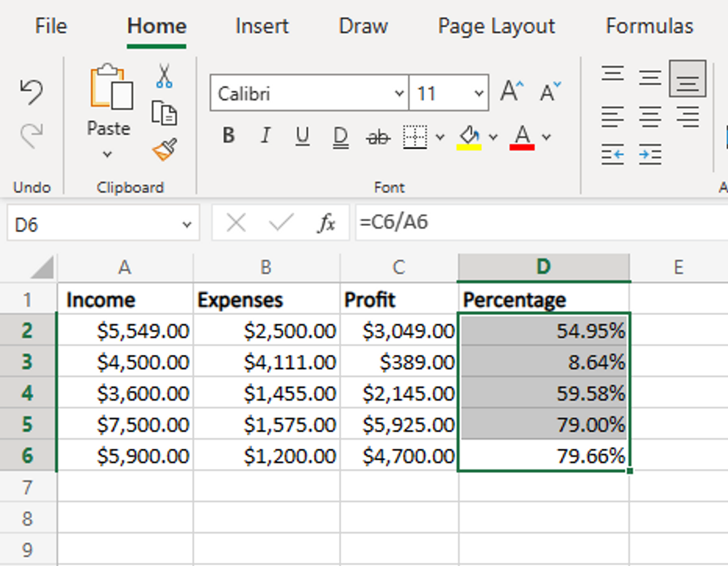Screen dimensions: 728x566
Task: Toggle bold formatting
Action: coord(228,135)
